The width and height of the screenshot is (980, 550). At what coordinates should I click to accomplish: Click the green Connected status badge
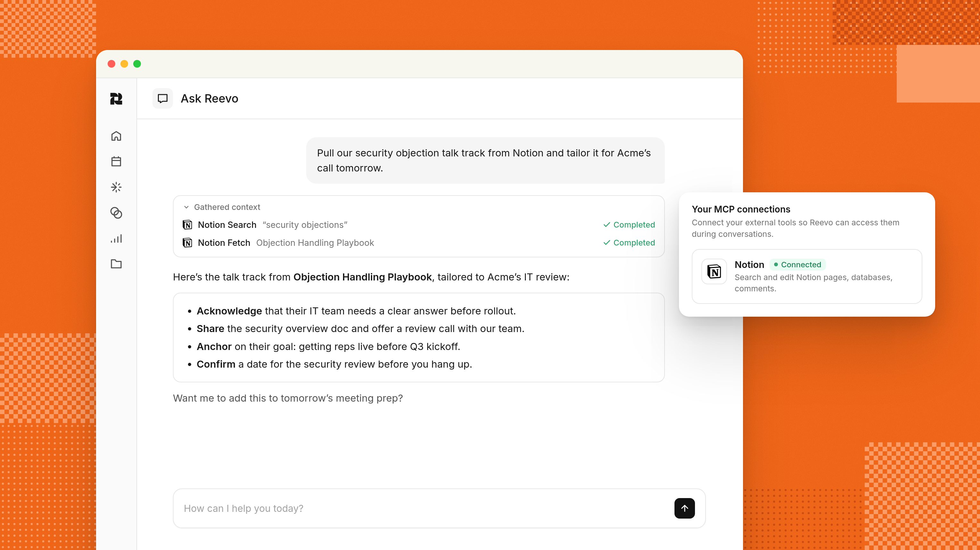[x=797, y=264]
